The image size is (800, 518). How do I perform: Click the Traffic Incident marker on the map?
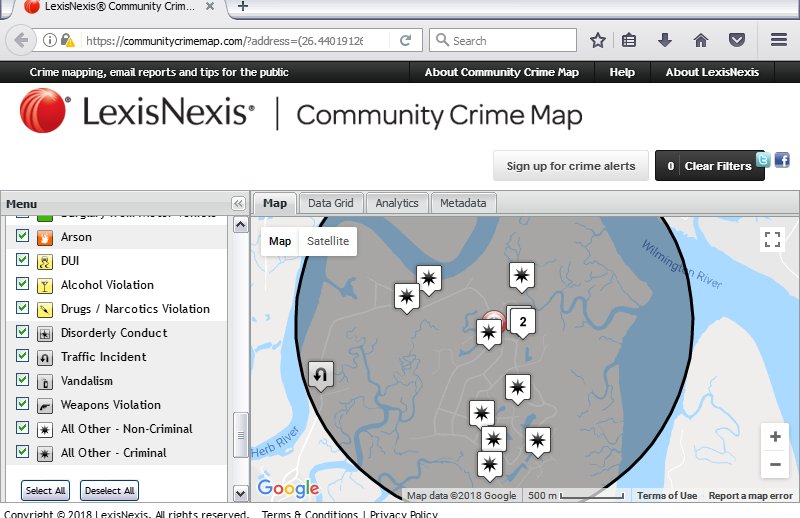[321, 375]
